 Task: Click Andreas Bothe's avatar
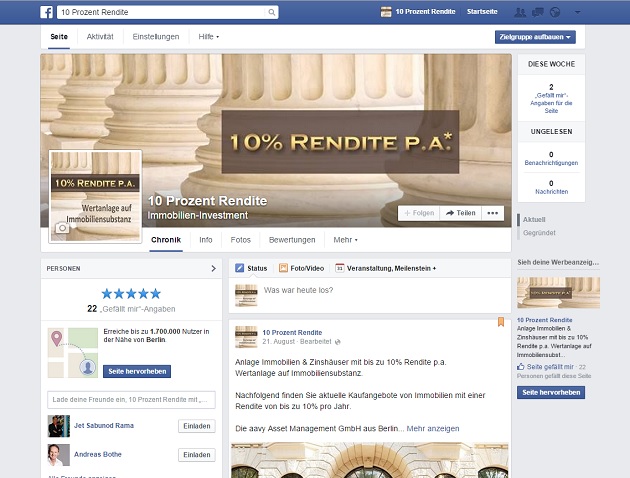59,455
